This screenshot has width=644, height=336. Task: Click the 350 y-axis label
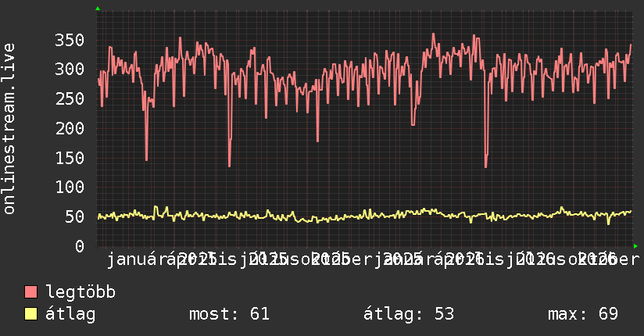tap(70, 40)
